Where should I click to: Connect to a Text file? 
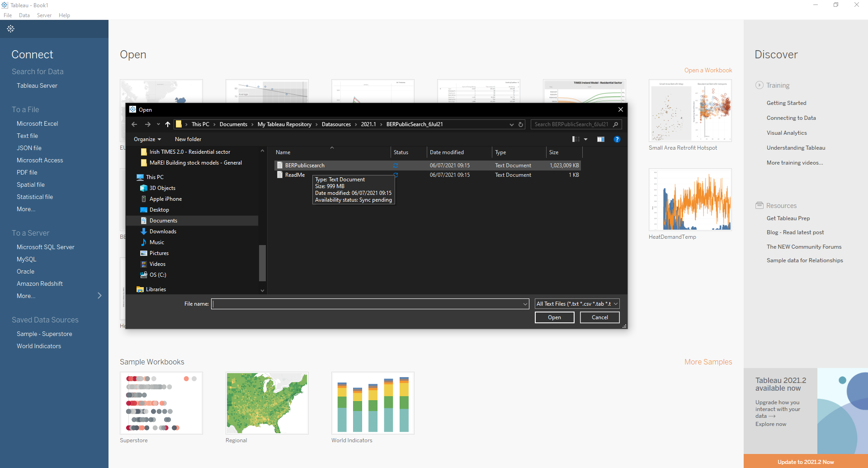click(x=27, y=136)
